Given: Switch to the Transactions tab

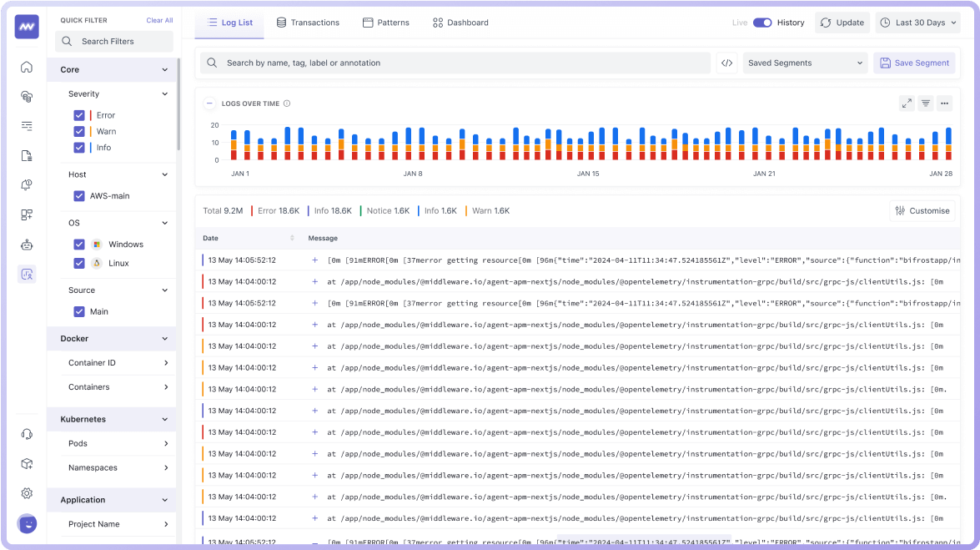Looking at the screenshot, I should [308, 23].
